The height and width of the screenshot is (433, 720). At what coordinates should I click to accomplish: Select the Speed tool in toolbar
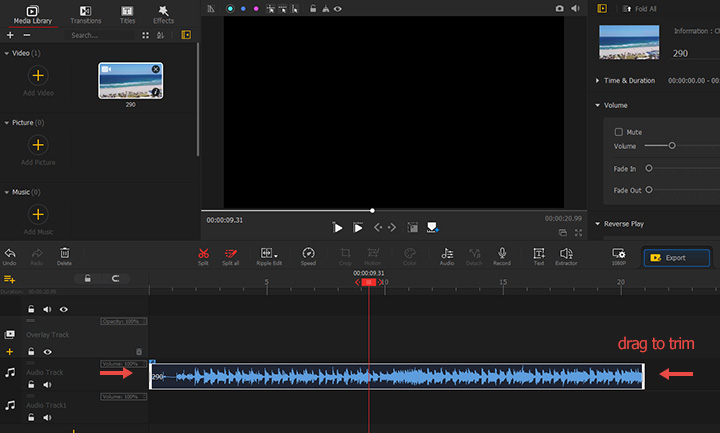pyautogui.click(x=308, y=254)
